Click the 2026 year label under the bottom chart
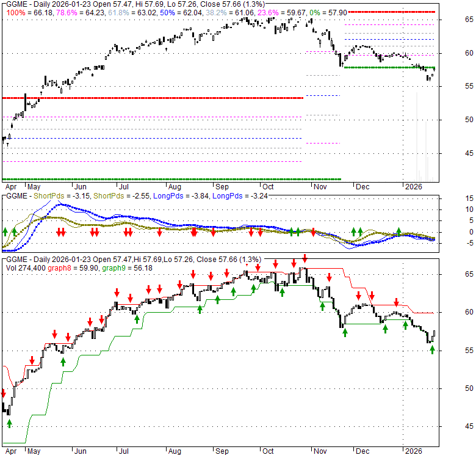Viewport: 476px width, 455px height. (x=414, y=451)
